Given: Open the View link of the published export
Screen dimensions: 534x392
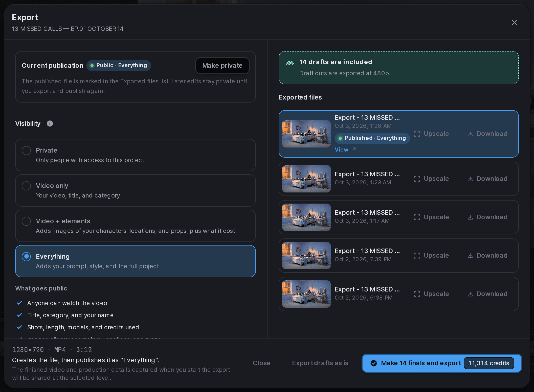Looking at the screenshot, I should [x=345, y=150].
